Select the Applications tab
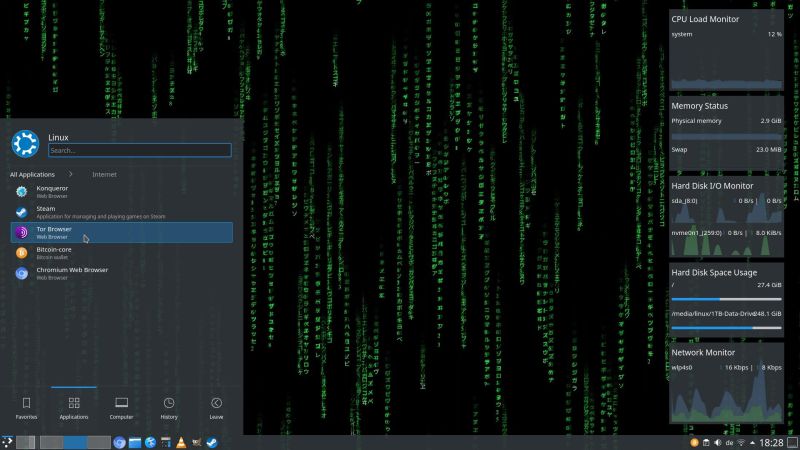 (x=74, y=408)
